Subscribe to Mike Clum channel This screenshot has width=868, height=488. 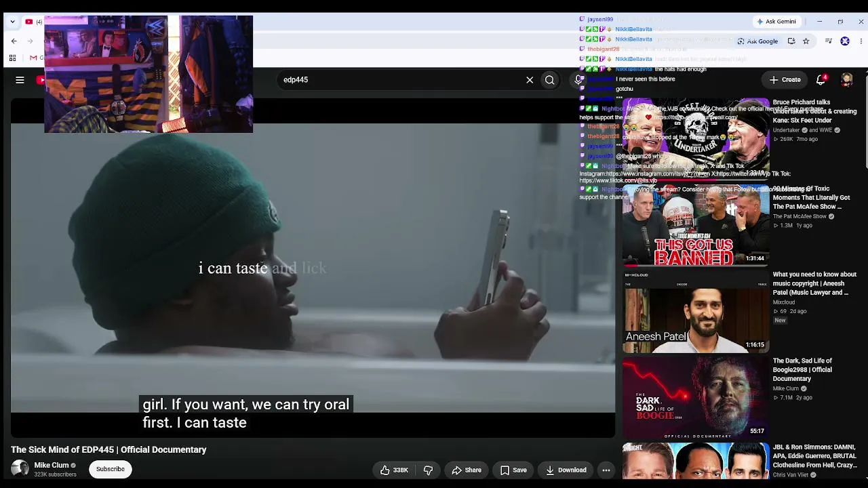(x=110, y=469)
